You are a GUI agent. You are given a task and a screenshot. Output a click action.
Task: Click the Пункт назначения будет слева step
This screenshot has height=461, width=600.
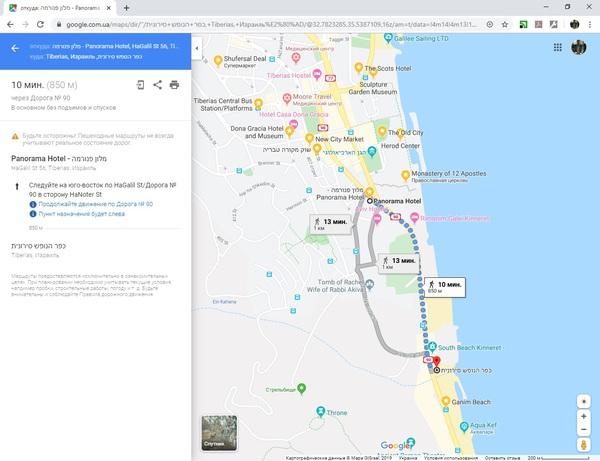[82, 214]
